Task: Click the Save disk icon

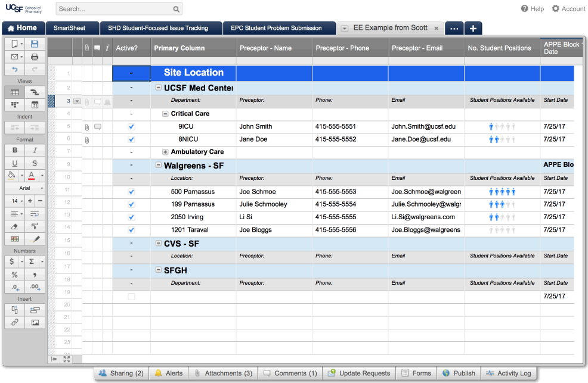Action: (x=35, y=44)
